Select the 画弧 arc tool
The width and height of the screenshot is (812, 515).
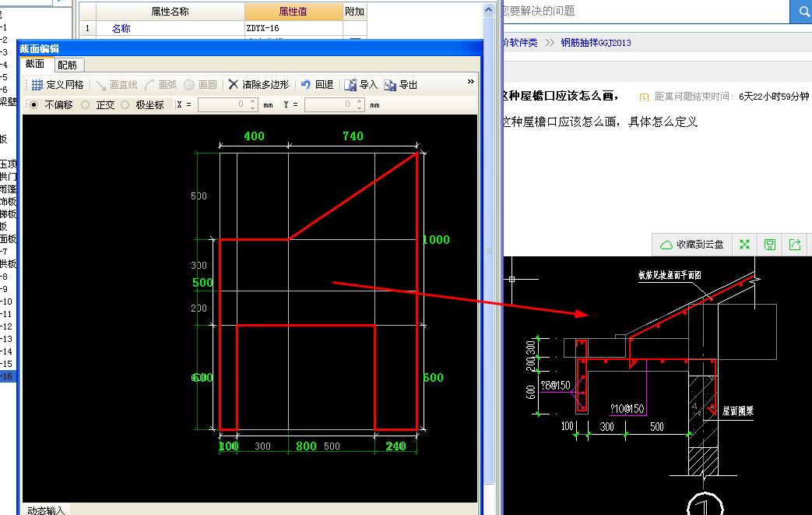(160, 84)
